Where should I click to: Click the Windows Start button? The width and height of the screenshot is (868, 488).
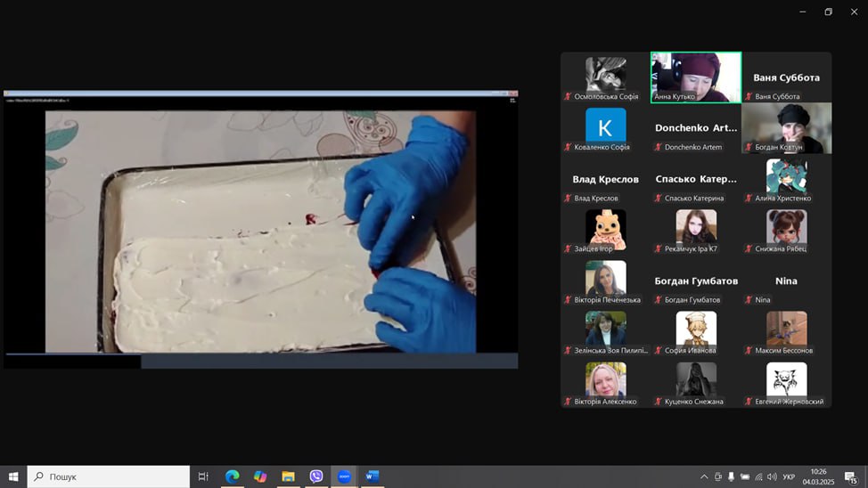pyautogui.click(x=13, y=476)
